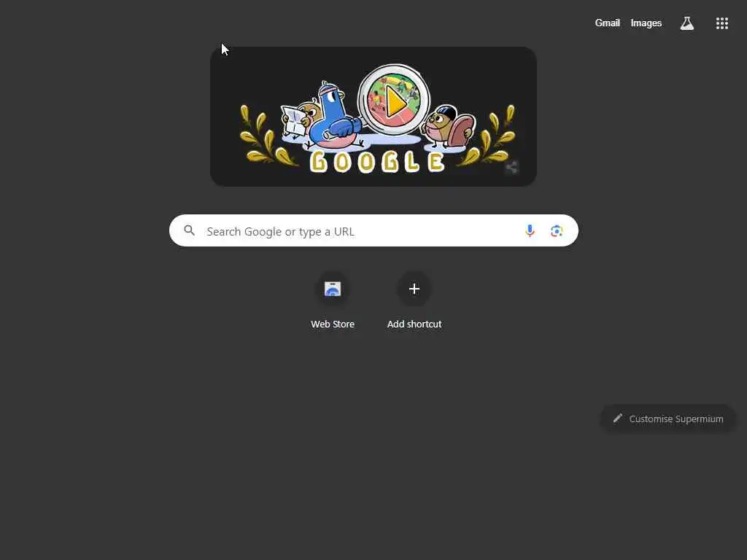Search by image with Google Lens icon
747x560 pixels.
tap(557, 231)
